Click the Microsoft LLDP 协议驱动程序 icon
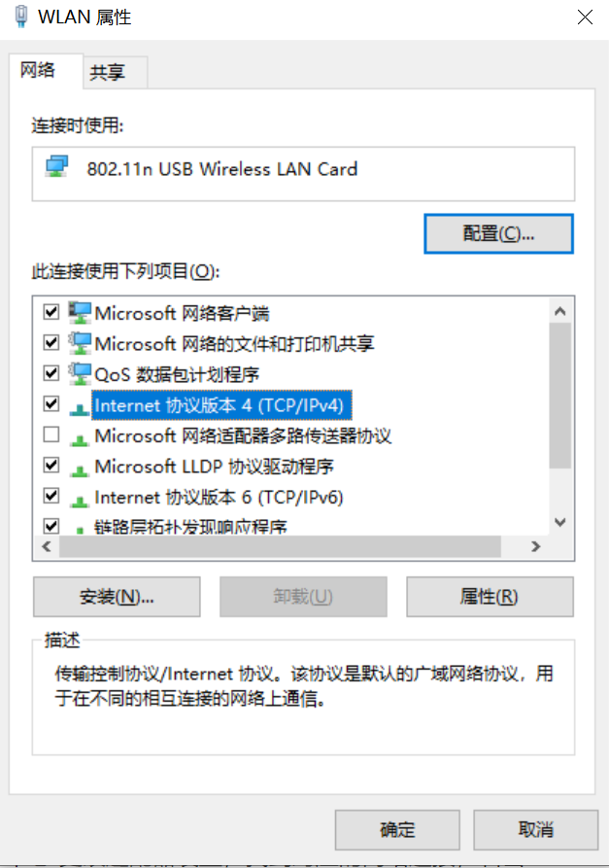Image resolution: width=609 pixels, height=868 pixels. 80,470
